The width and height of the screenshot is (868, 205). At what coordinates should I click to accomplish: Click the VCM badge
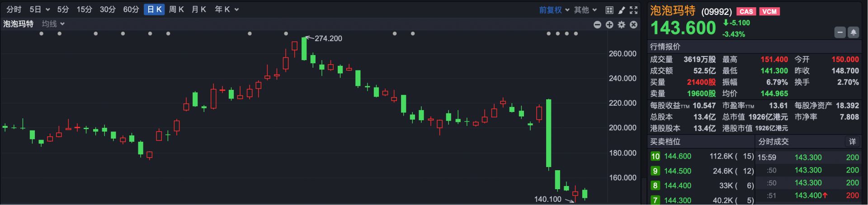point(769,12)
